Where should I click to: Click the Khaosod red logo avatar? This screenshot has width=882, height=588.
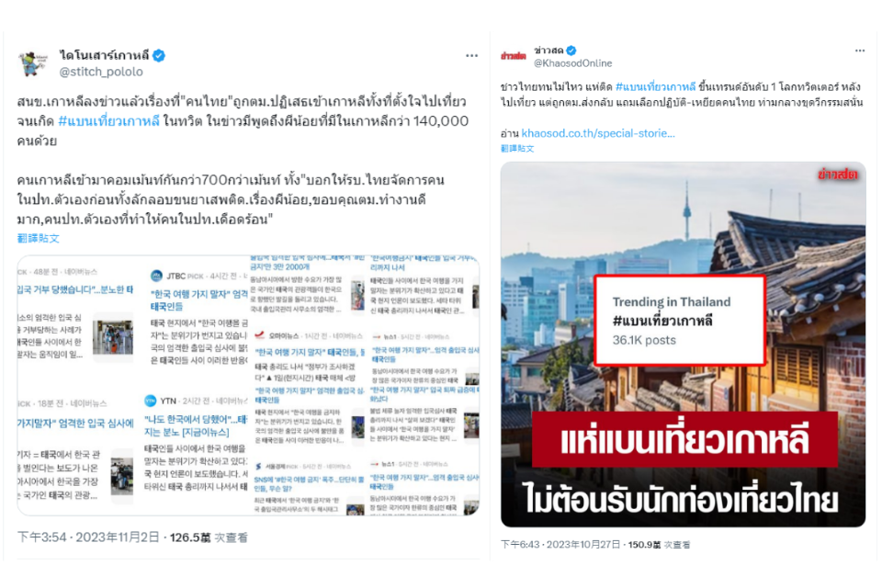point(513,56)
